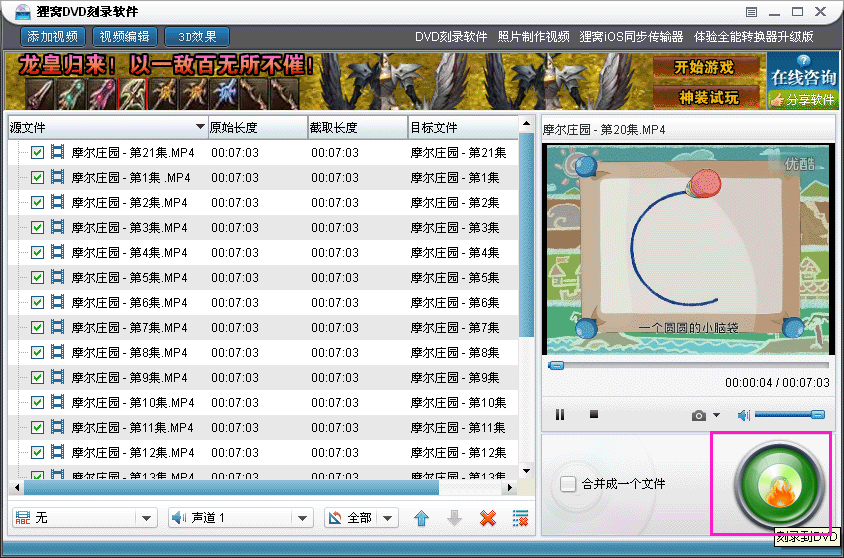Uncheck 摩尔庄园 - 第7集.MP4

tap(37, 328)
